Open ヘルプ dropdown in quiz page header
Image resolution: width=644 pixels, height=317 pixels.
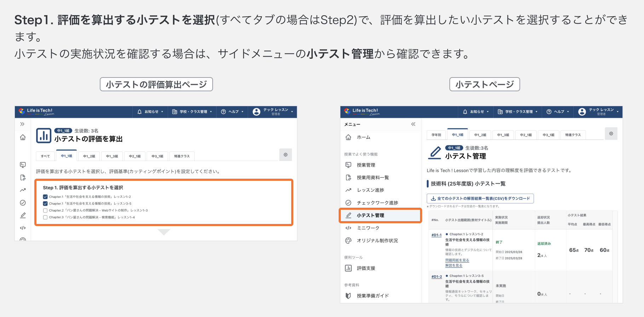click(x=558, y=112)
